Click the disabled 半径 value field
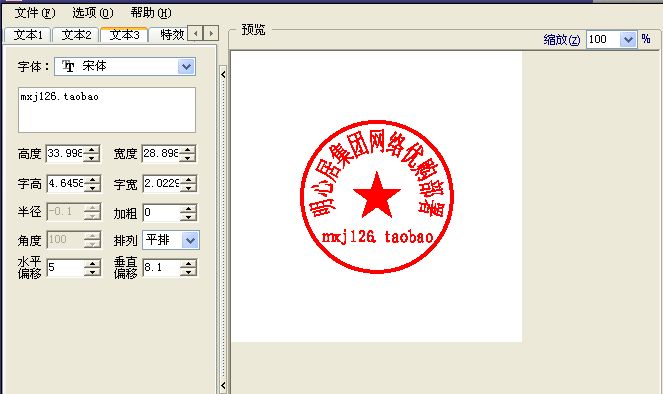The height and width of the screenshot is (394, 663). point(65,212)
